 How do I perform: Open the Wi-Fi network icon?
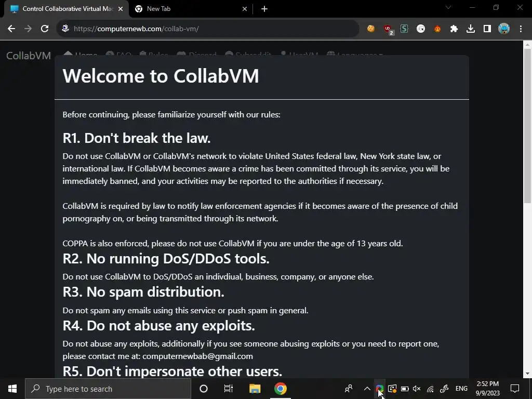[x=430, y=389]
